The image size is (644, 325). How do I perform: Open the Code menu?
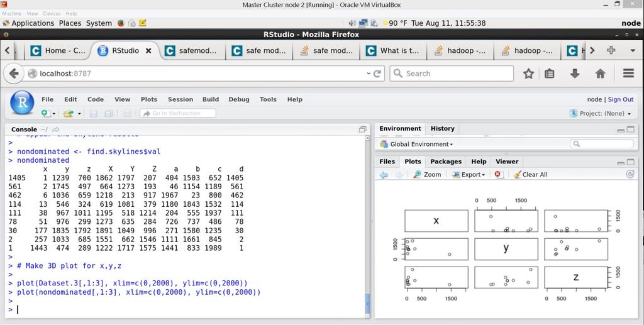[96, 99]
